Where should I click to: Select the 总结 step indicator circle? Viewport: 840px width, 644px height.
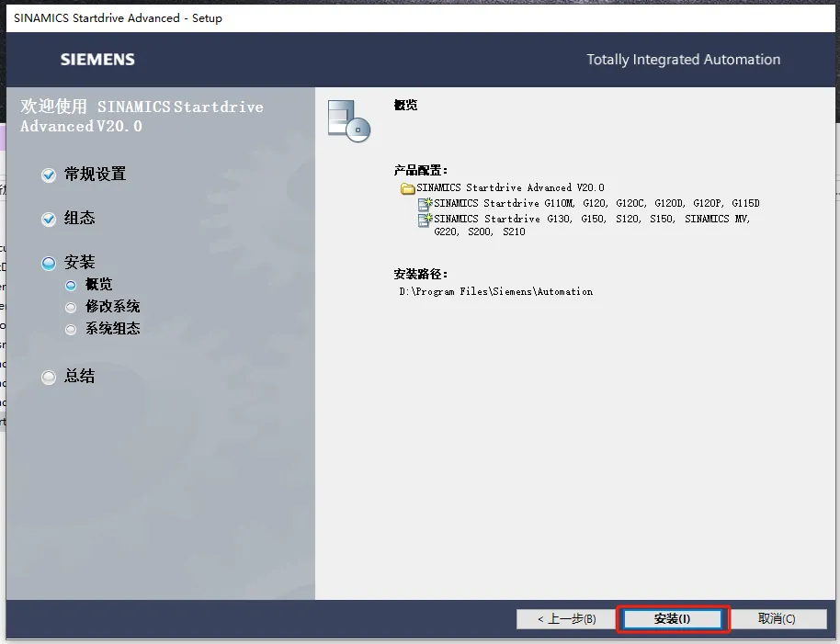(49, 377)
